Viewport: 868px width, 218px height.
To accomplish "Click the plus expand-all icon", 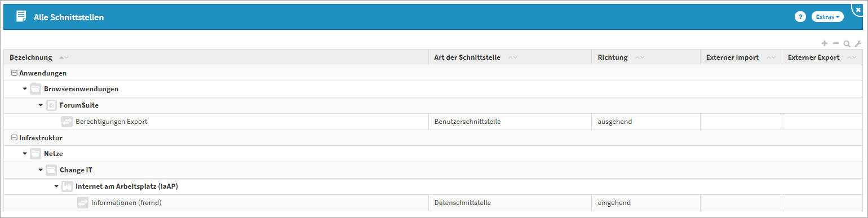I will click(825, 43).
